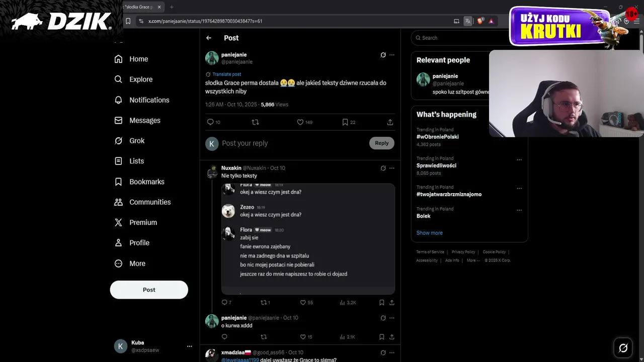Click the back arrow next to Post

tap(209, 38)
